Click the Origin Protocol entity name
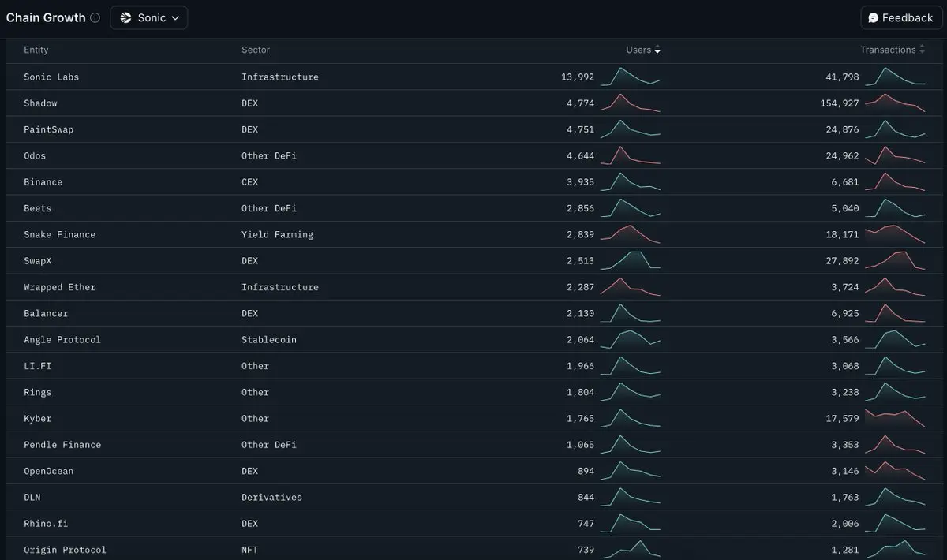 [66, 550]
